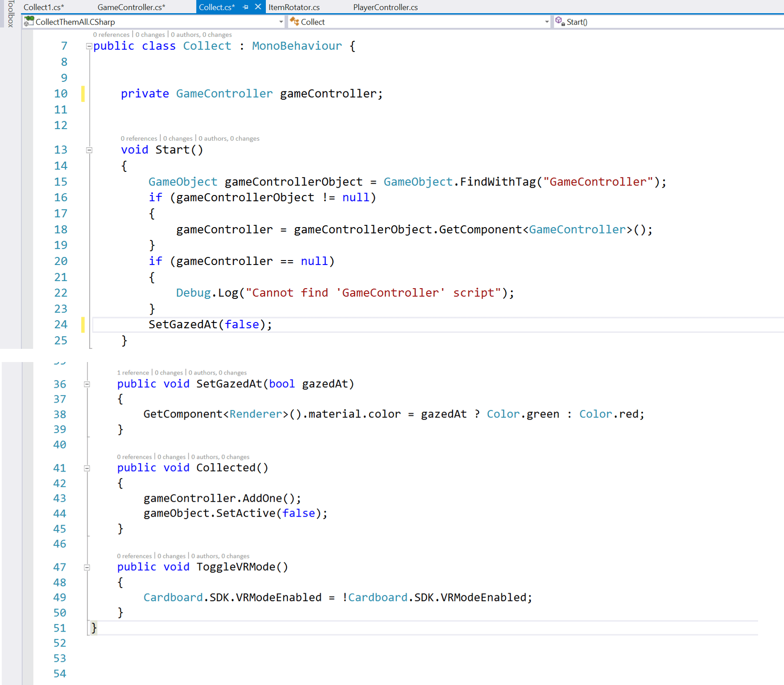Collapse the SetGazedAt method block

87,384
